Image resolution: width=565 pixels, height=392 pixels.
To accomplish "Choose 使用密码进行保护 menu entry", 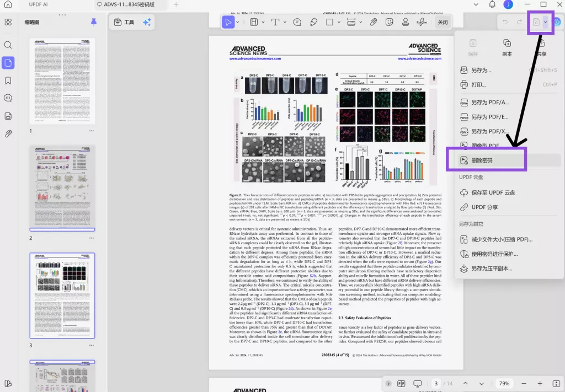I will [x=494, y=254].
